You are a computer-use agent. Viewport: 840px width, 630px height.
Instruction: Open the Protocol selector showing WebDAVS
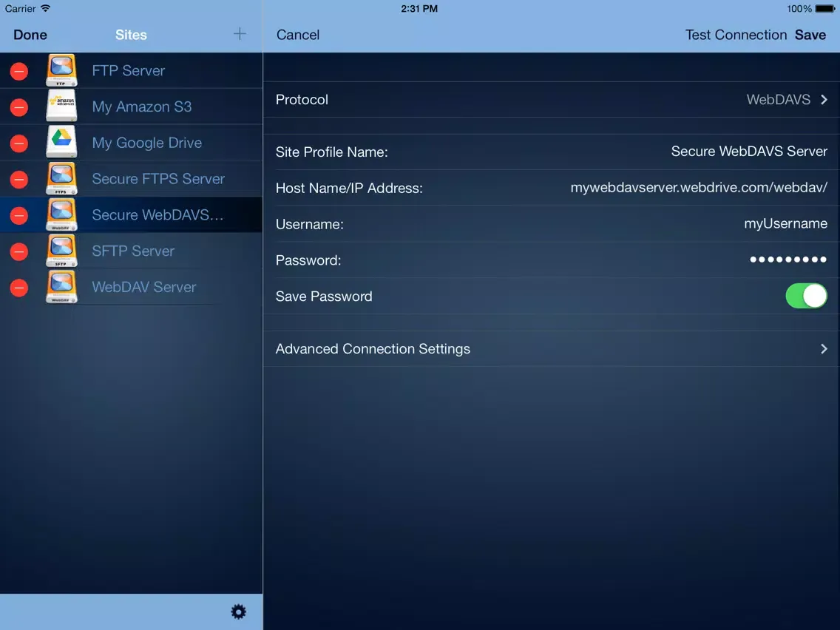coord(552,100)
